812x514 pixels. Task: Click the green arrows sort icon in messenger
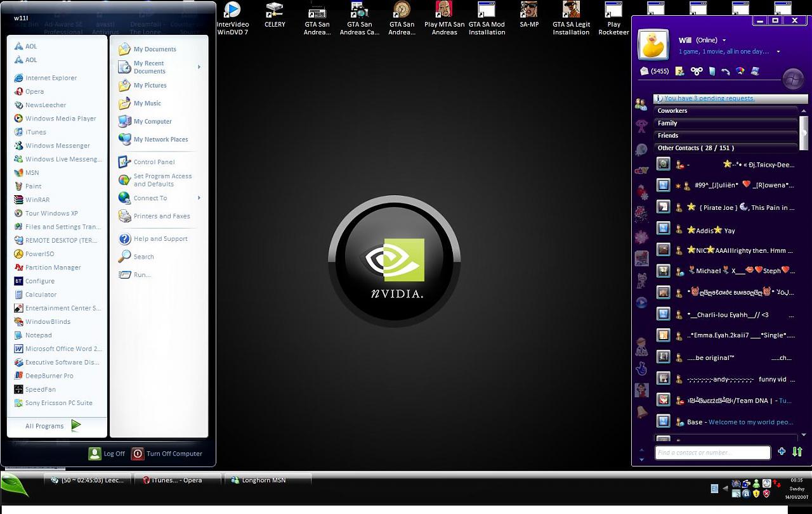(797, 452)
